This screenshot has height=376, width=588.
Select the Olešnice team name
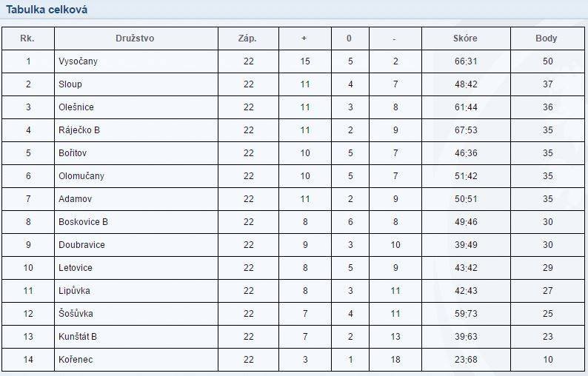76,107
